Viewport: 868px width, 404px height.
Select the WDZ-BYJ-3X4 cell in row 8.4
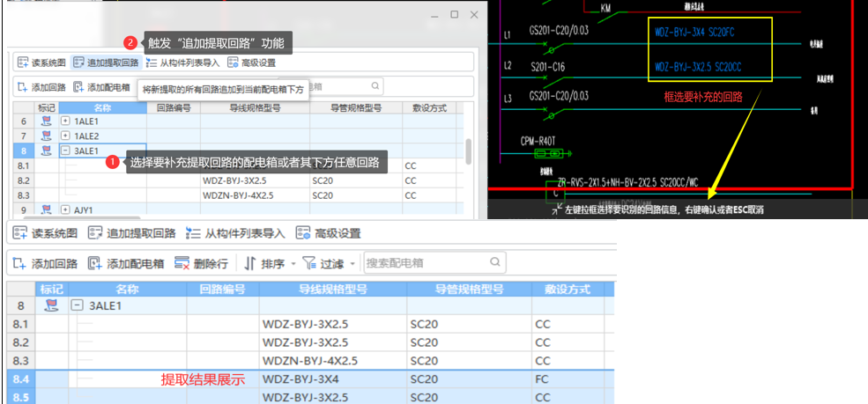[332, 379]
